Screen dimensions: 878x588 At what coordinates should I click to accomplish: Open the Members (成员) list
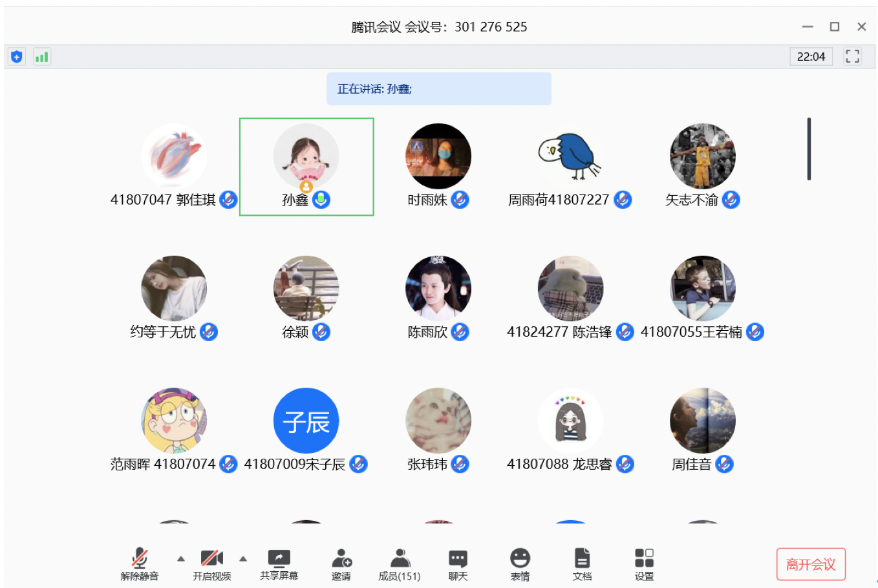click(400, 564)
